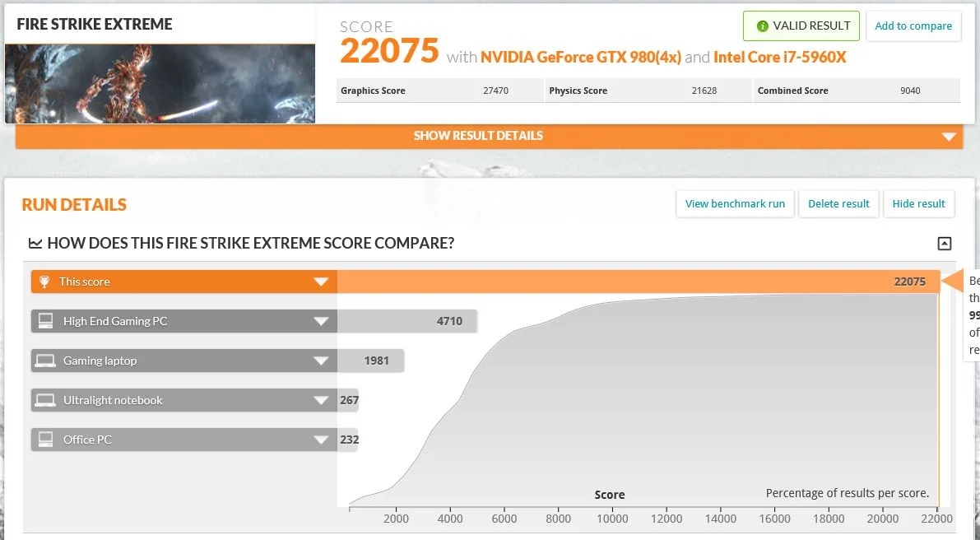Hide this benchmark result
The height and width of the screenshot is (540, 980).
[x=919, y=204]
